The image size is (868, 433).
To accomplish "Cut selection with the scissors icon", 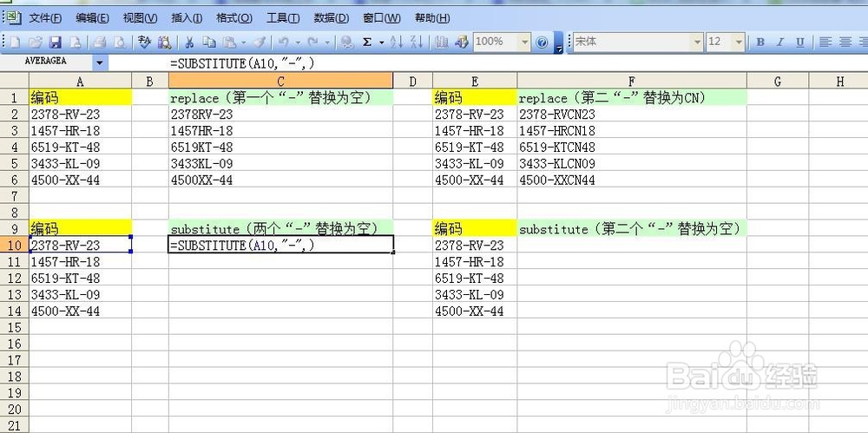I will coord(188,42).
